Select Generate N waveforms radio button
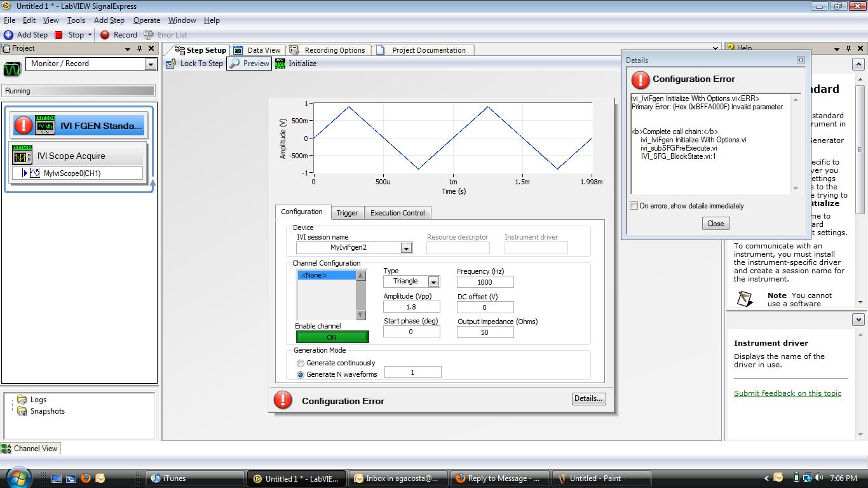This screenshot has width=868, height=488. pyautogui.click(x=301, y=374)
